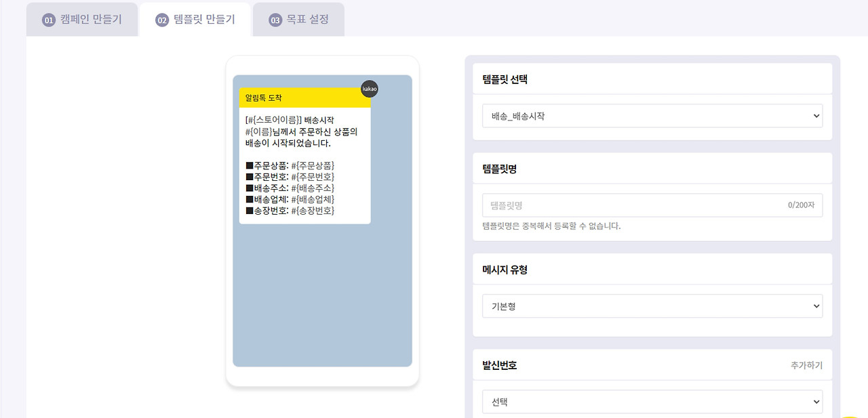Click the 템플릿명 section heading

(499, 169)
